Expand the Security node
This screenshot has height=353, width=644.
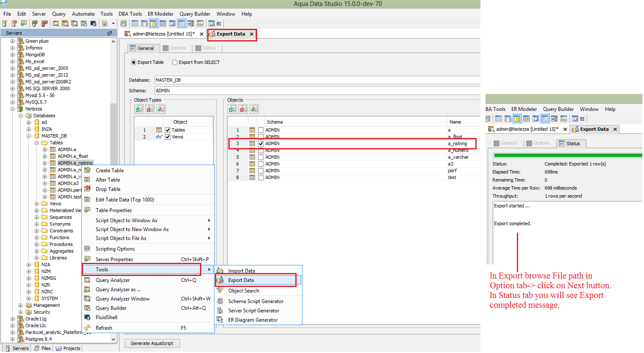click(20, 312)
